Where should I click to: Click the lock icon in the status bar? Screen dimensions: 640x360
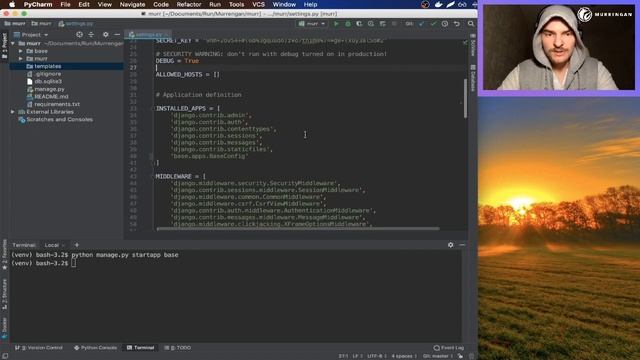(x=460, y=356)
